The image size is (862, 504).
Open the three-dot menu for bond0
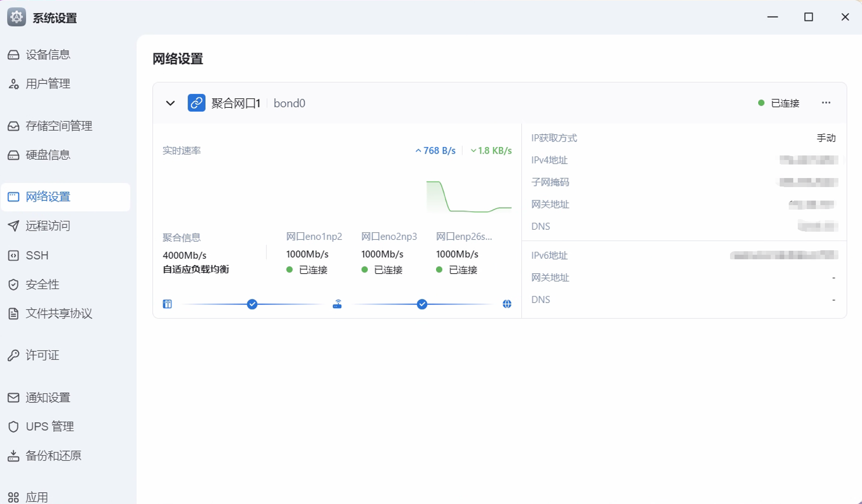click(826, 103)
